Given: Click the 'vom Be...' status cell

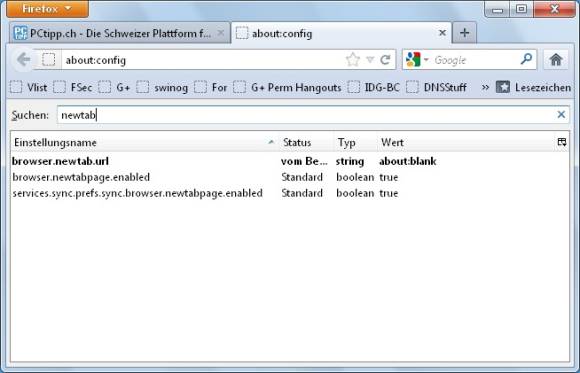Looking at the screenshot, I should [304, 161].
